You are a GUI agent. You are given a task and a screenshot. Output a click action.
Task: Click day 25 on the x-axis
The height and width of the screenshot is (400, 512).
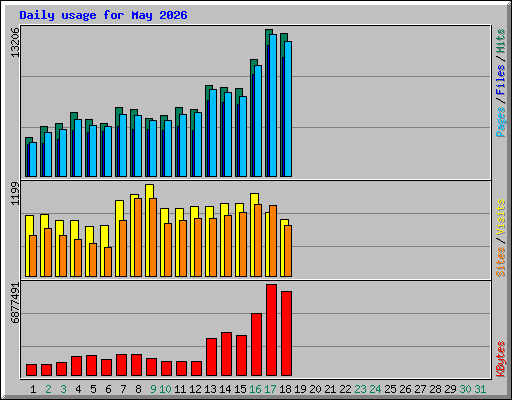(x=390, y=389)
